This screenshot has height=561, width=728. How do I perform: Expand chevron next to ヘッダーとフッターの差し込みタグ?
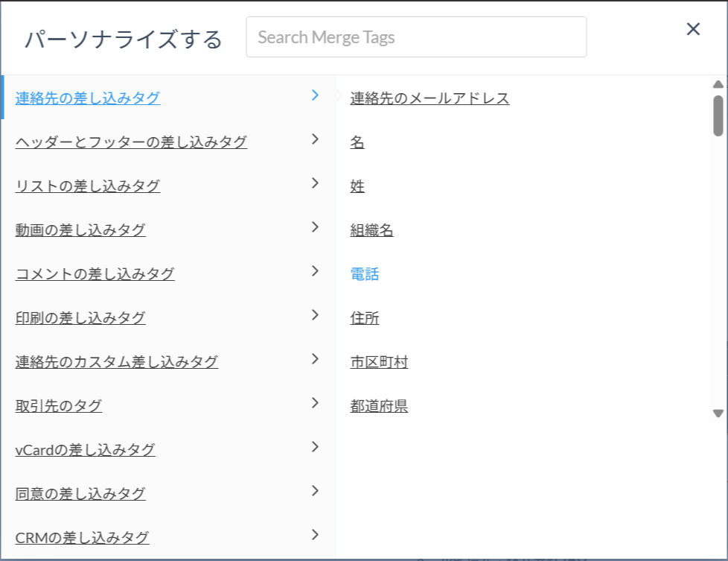click(315, 139)
